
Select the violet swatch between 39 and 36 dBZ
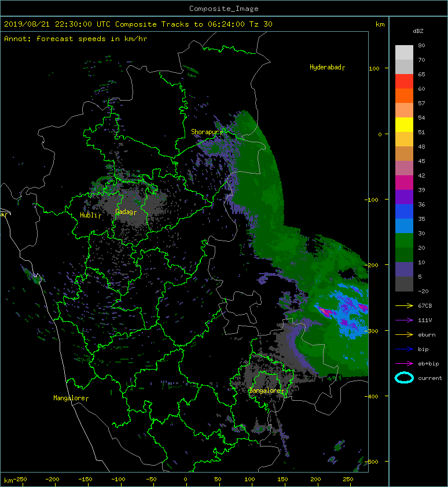(x=404, y=197)
